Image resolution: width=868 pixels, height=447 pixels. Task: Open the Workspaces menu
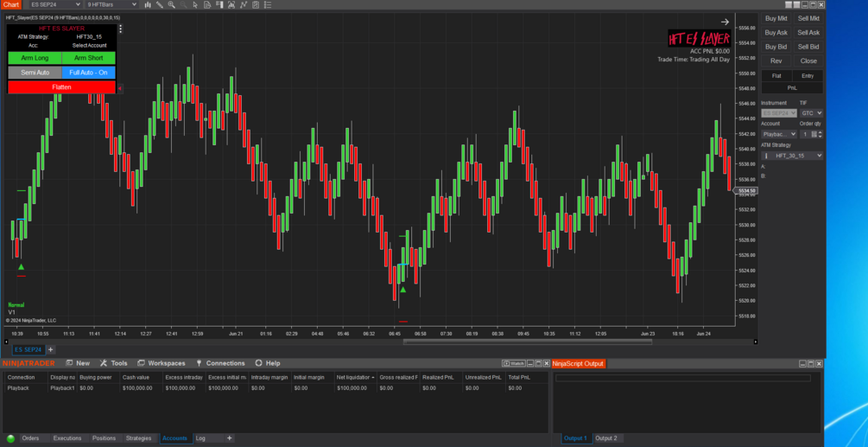[162, 363]
